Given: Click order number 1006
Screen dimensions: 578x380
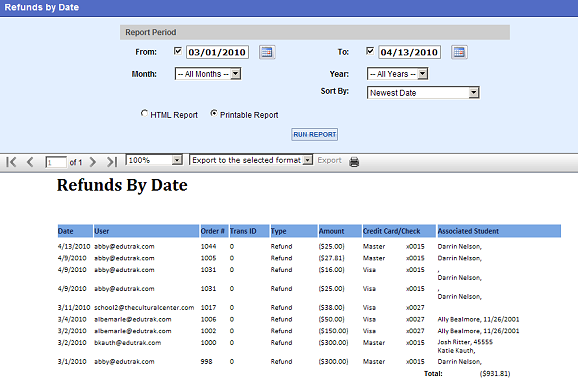Looking at the screenshot, I should [x=208, y=319].
